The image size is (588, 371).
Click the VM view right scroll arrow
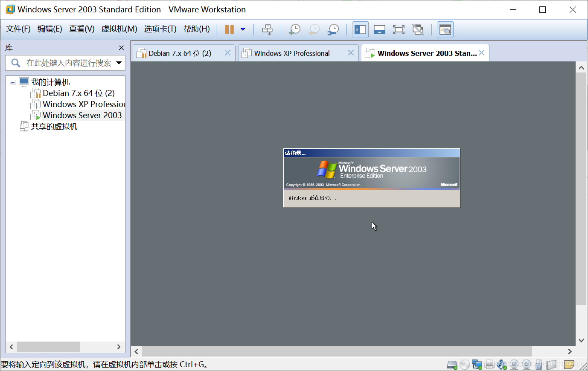click(570, 351)
